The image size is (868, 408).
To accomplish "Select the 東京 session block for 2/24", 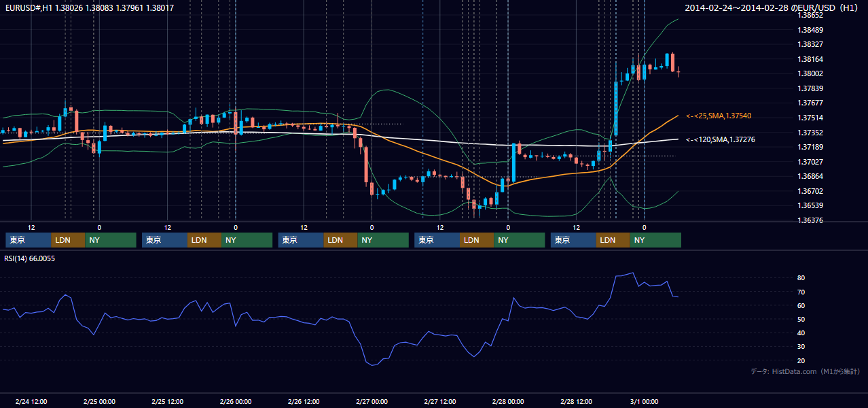I will click(29, 240).
